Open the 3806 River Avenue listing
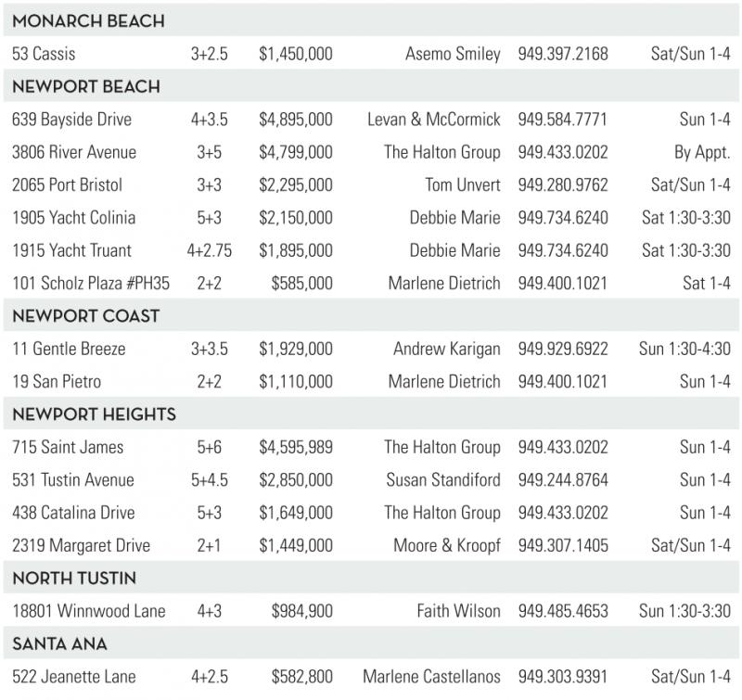 (x=74, y=152)
